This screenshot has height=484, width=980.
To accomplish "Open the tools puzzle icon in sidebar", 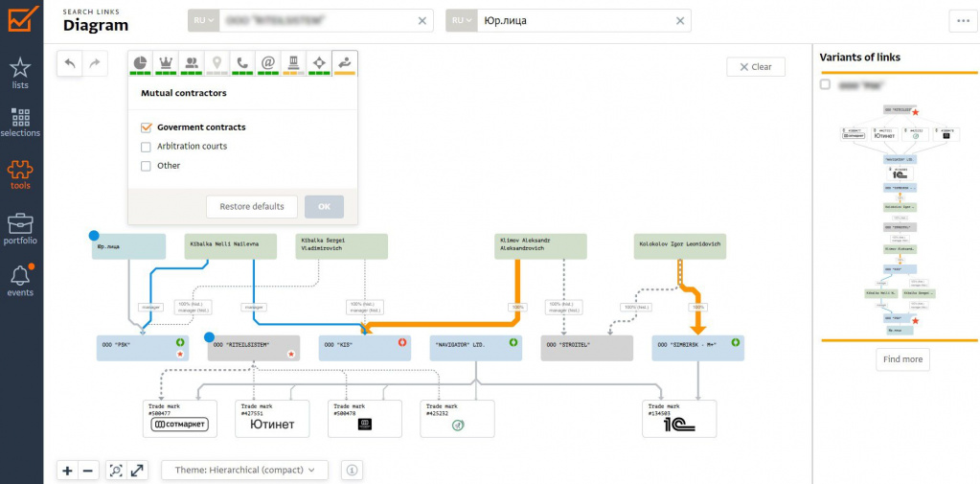I will pos(20,174).
